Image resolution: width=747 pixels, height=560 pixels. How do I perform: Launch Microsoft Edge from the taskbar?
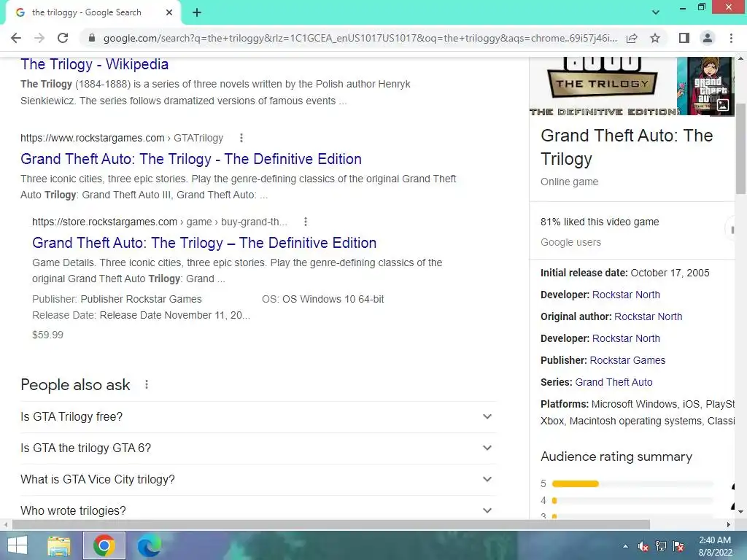(x=149, y=545)
